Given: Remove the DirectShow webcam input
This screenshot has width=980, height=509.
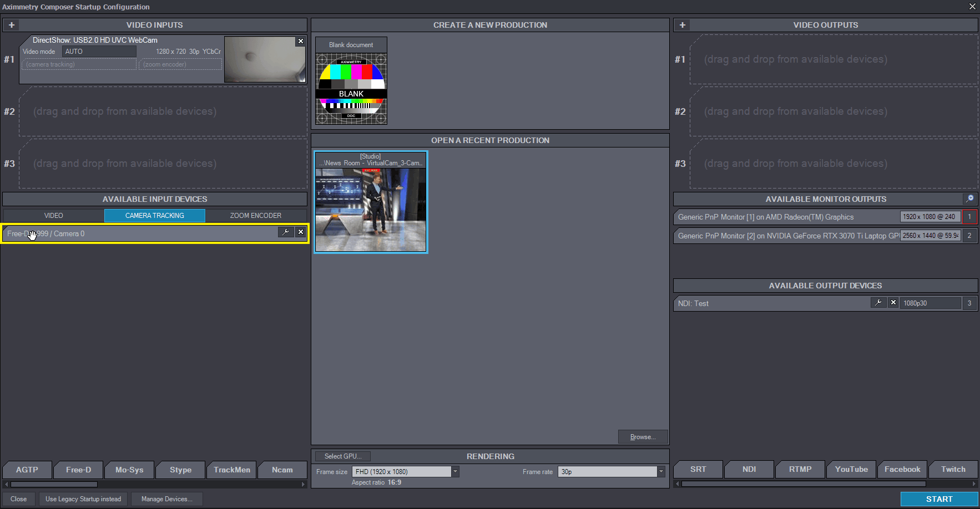Looking at the screenshot, I should pyautogui.click(x=301, y=41).
